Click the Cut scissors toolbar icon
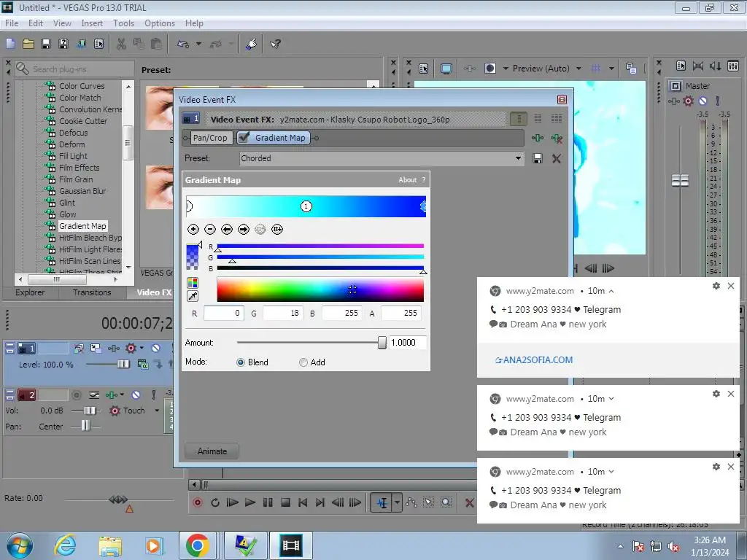 (122, 44)
